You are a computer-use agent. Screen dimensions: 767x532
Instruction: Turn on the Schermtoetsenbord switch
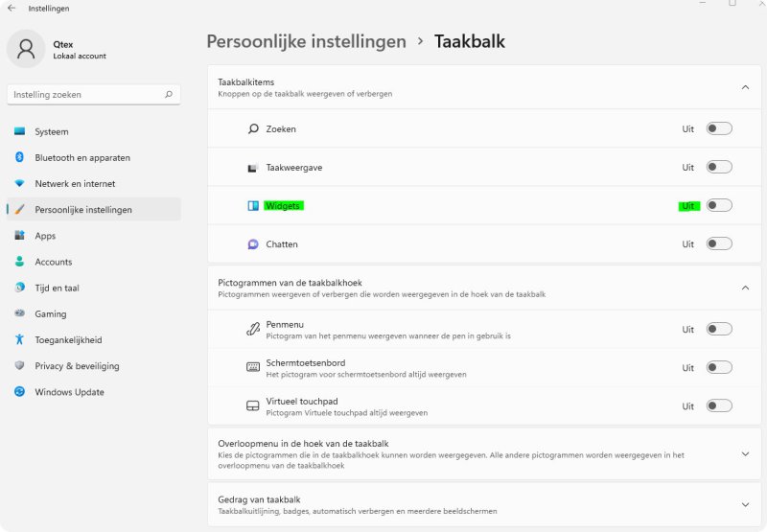click(x=719, y=367)
